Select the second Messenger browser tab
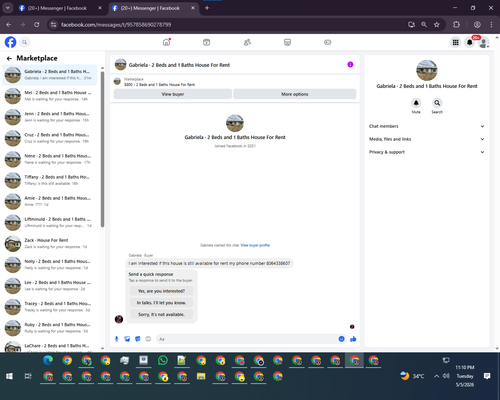 153,8
